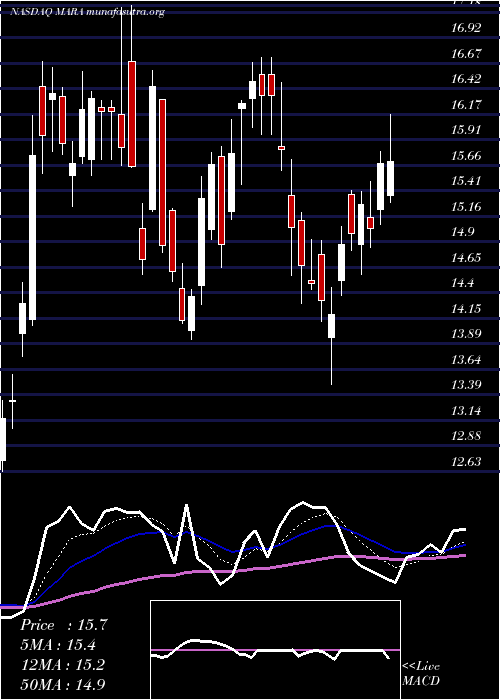Click the 16.67 price axis label
The image size is (500, 700).
coord(466,54)
